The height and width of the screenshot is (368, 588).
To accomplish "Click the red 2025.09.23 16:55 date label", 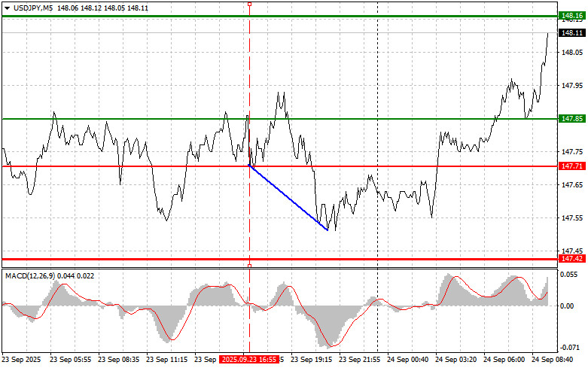I will click(x=249, y=360).
